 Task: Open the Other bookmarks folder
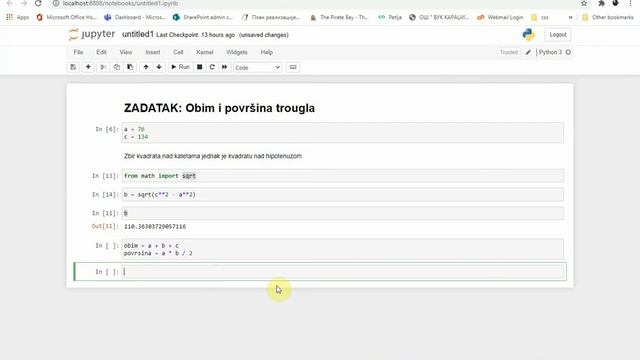point(608,17)
